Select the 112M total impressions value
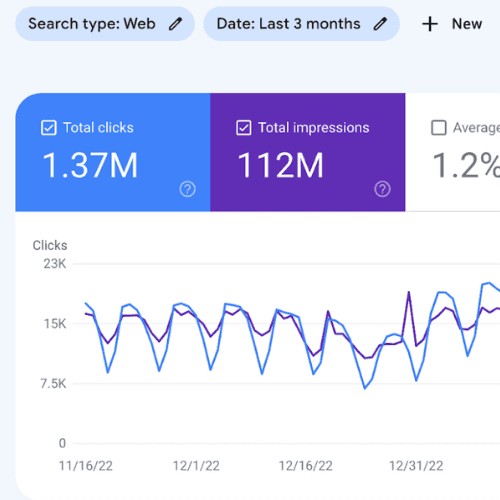Screen dimensions: 500x500 [280, 165]
